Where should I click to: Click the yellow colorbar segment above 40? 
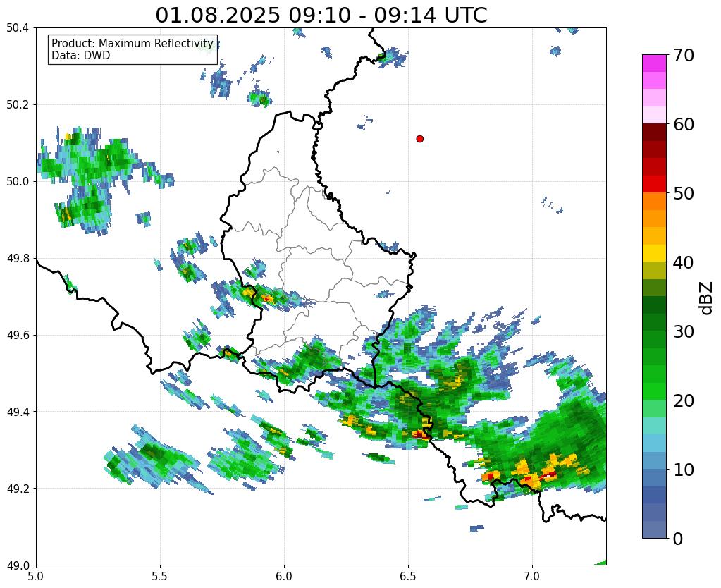click(x=654, y=254)
